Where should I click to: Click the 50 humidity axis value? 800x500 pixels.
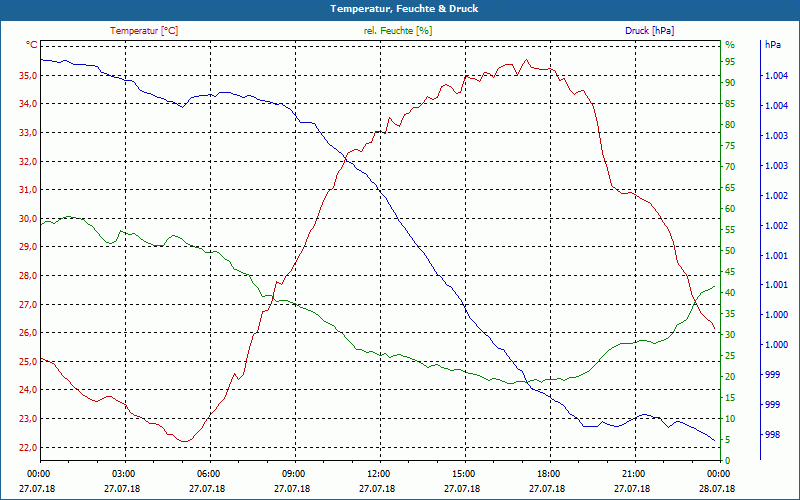tap(730, 251)
